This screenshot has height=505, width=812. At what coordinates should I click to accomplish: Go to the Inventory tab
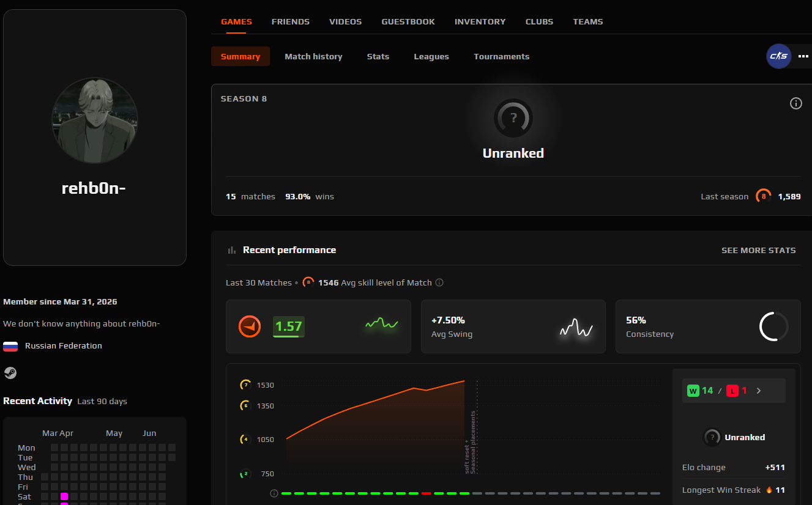pyautogui.click(x=480, y=21)
